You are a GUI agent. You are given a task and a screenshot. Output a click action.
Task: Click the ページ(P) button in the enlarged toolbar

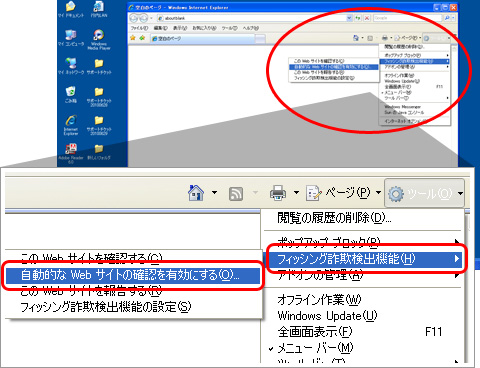338,193
